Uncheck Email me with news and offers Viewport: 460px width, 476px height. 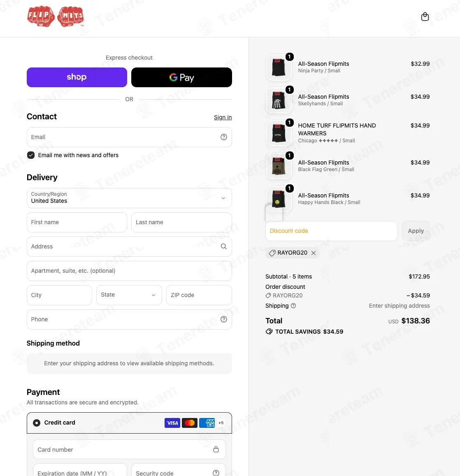point(31,155)
